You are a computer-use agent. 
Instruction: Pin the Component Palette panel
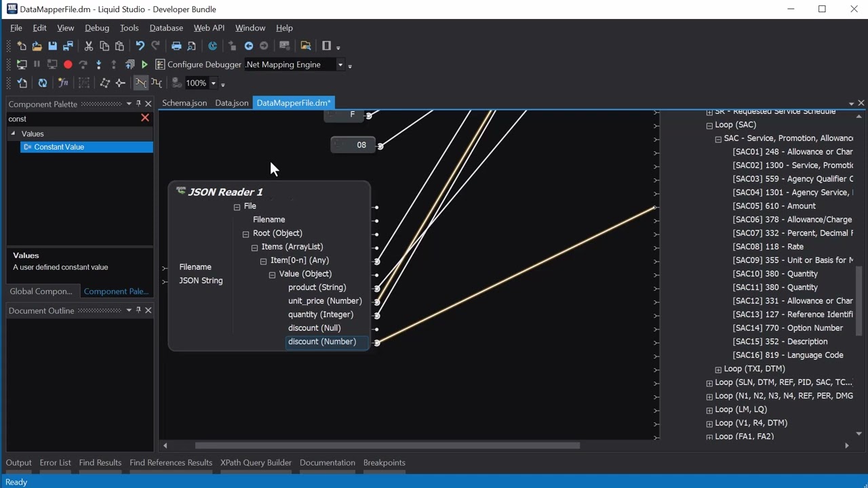(x=138, y=104)
